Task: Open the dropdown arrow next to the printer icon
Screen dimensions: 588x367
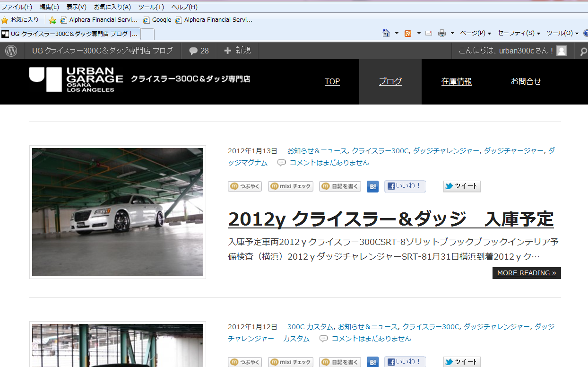Action: tap(452, 33)
